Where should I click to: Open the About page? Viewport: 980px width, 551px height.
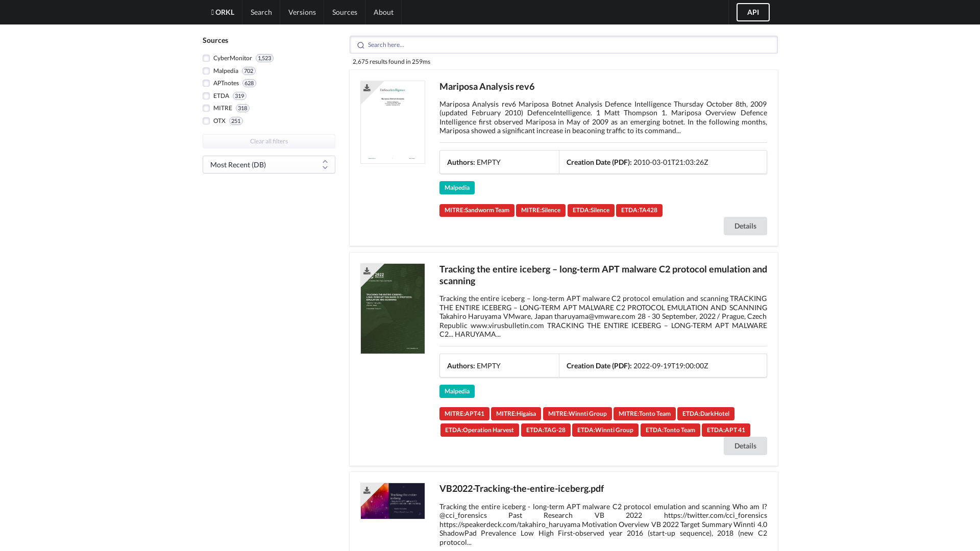[x=383, y=12]
